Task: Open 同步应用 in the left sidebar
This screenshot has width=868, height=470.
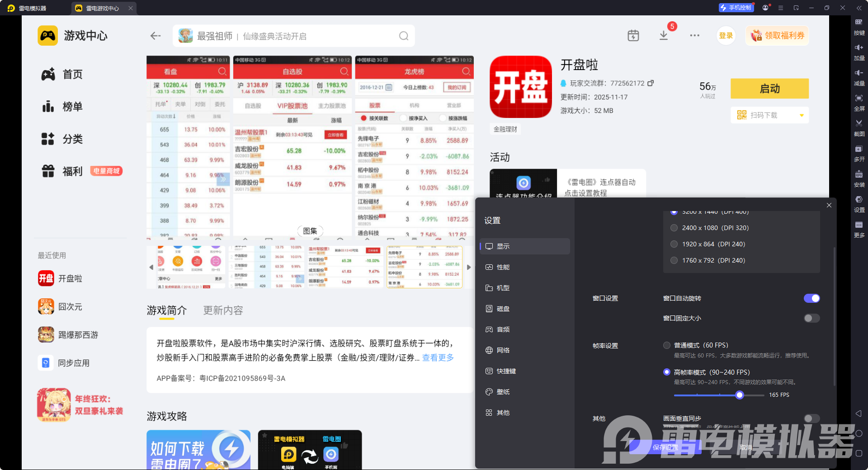Action: 64,363
